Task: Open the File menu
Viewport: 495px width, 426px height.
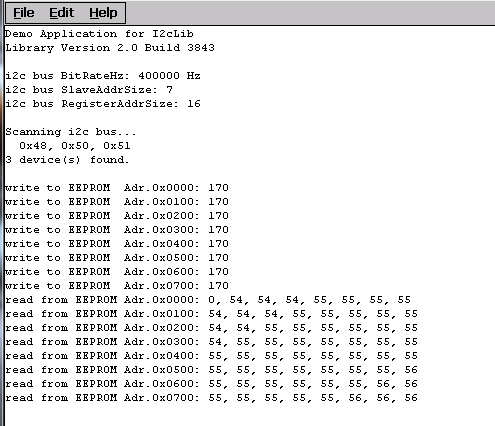Action: [x=24, y=13]
